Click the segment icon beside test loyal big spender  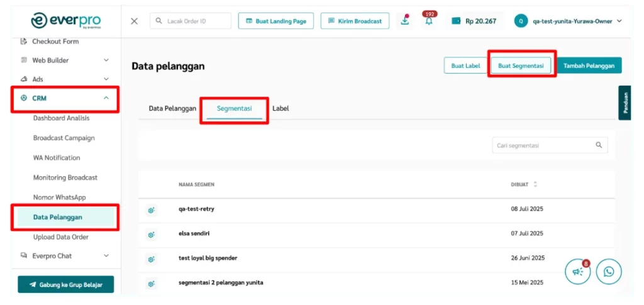(x=151, y=260)
